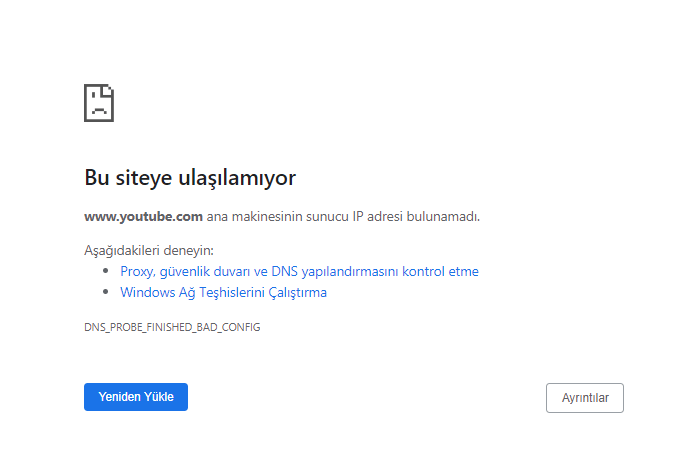The width and height of the screenshot is (697, 470).
Task: Click the Yeniden Yükle button
Action: [x=136, y=397]
